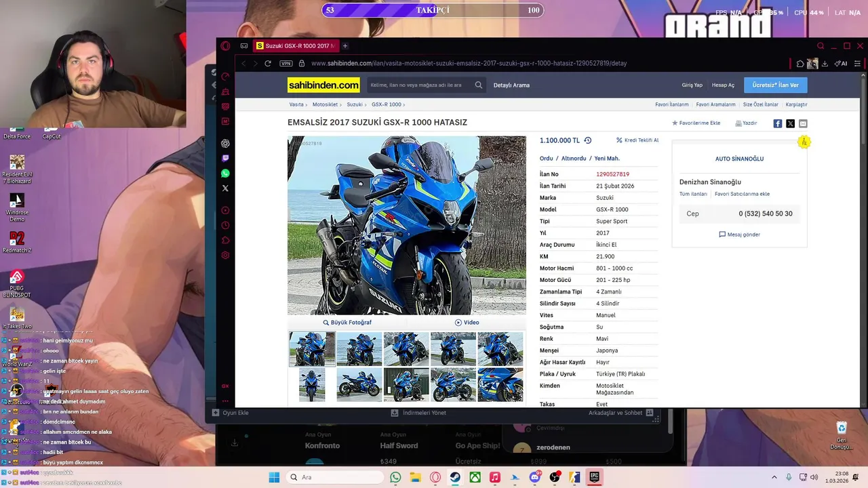Image resolution: width=868 pixels, height=488 pixels.
Task: Click 'Vasıta' breadcrumb
Action: 296,104
